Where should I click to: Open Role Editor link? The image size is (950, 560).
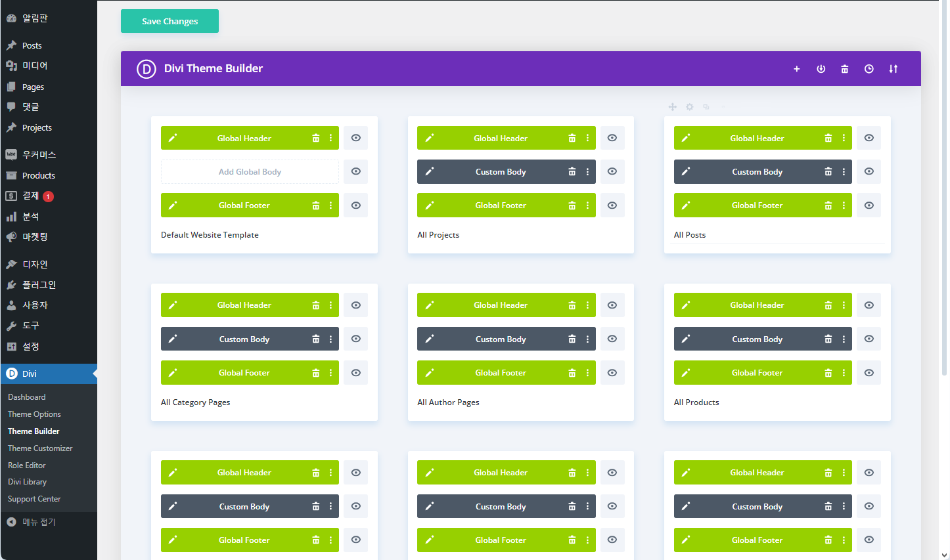[x=27, y=465]
